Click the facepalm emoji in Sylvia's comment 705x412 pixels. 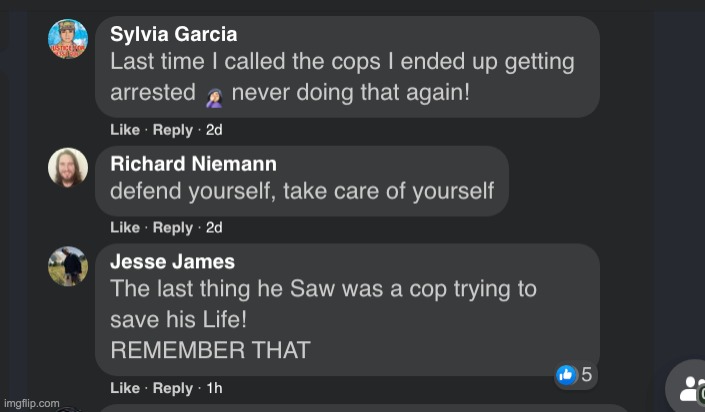[x=213, y=96]
